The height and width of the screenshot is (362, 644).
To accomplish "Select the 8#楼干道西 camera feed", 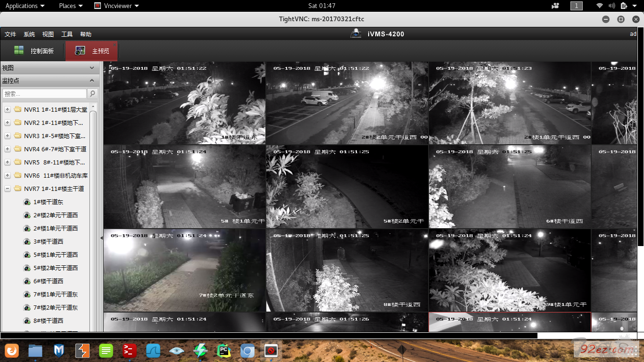I will pyautogui.click(x=347, y=271).
